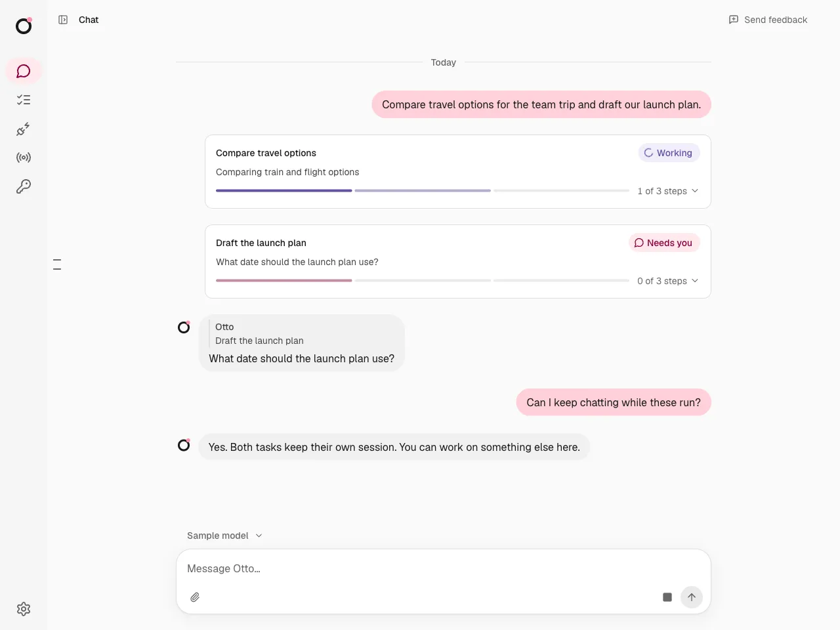Click 'Comparing train and flight options' text
This screenshot has width=840, height=630.
287,172
